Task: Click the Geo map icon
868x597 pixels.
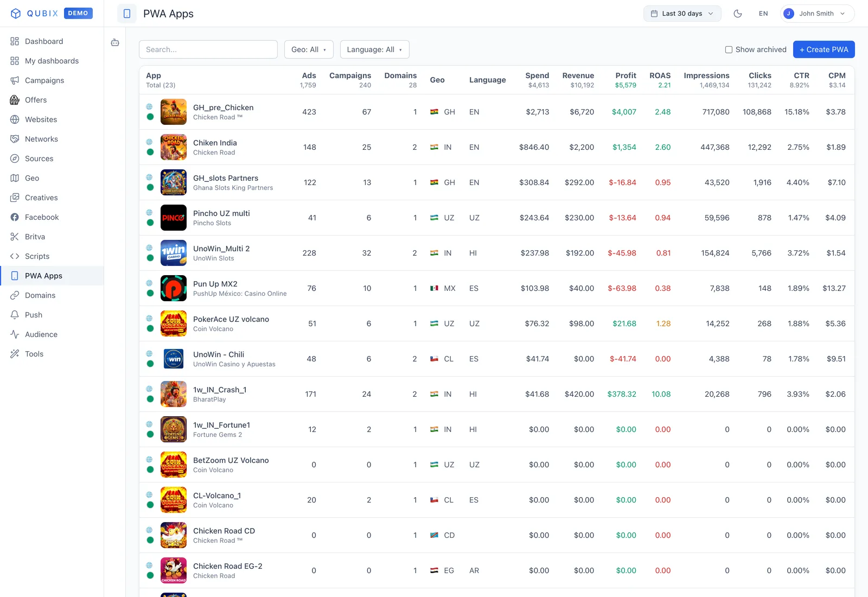Action: [15, 178]
